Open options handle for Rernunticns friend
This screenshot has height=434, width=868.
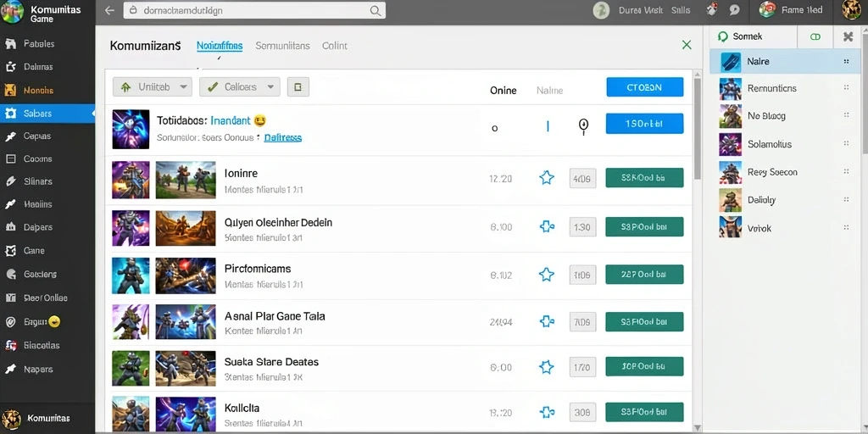[x=846, y=87]
